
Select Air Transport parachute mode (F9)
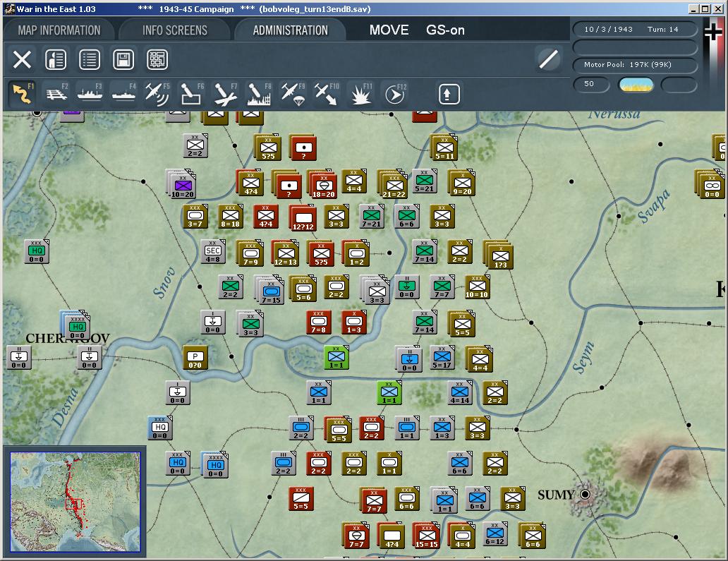point(293,93)
